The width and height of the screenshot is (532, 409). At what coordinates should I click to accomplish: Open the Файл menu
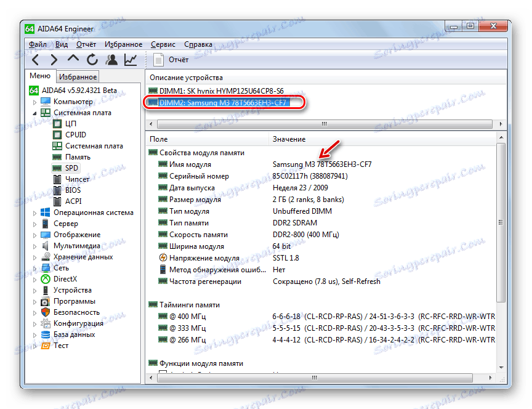tap(38, 44)
